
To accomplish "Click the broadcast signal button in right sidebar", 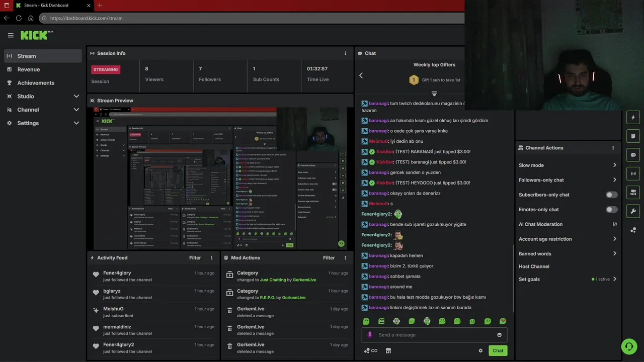I will (x=633, y=173).
